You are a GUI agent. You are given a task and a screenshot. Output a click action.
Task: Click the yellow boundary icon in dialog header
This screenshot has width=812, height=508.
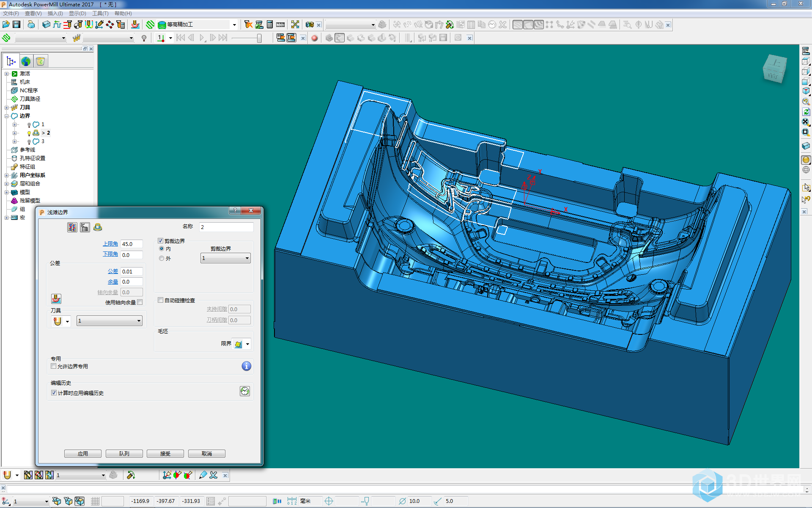[98, 227]
